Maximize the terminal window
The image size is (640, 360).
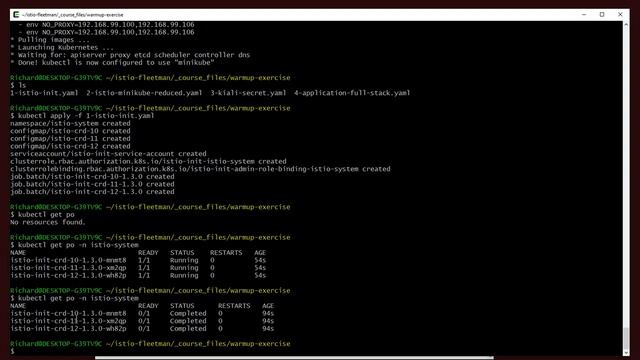pyautogui.click(x=602, y=15)
